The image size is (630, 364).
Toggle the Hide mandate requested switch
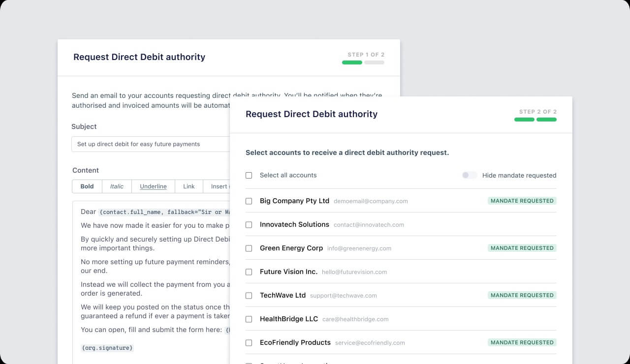pos(469,175)
